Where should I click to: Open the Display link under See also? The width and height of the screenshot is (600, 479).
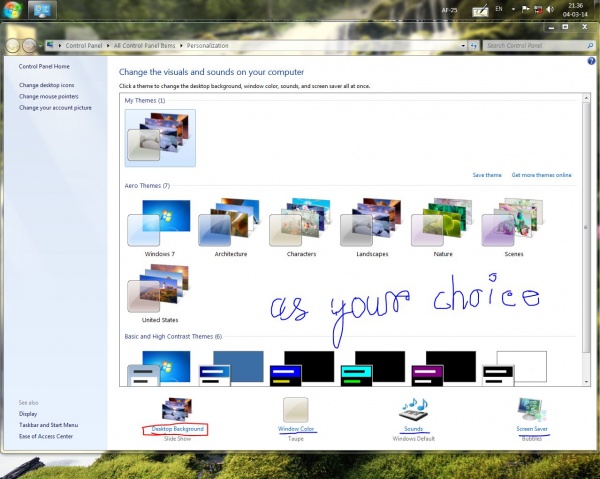28,414
